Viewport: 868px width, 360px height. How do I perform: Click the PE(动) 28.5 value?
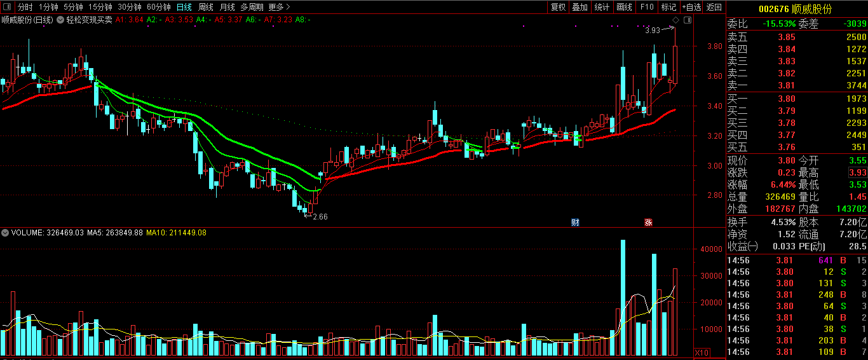point(858,246)
